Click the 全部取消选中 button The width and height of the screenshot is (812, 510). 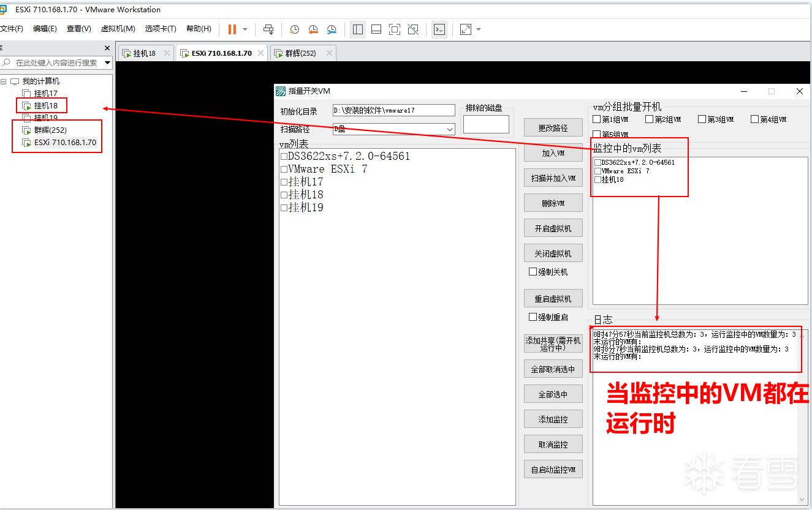(553, 369)
